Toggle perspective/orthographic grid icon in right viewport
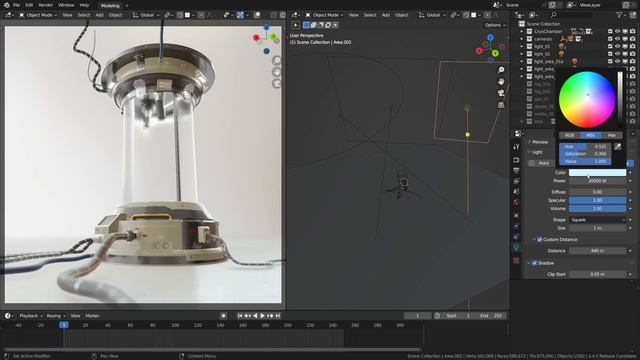The height and width of the screenshot is (360, 640). [x=501, y=105]
